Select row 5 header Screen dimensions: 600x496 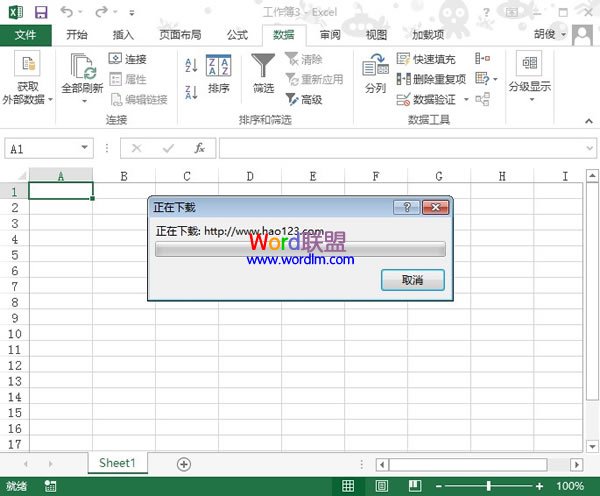(x=15, y=255)
